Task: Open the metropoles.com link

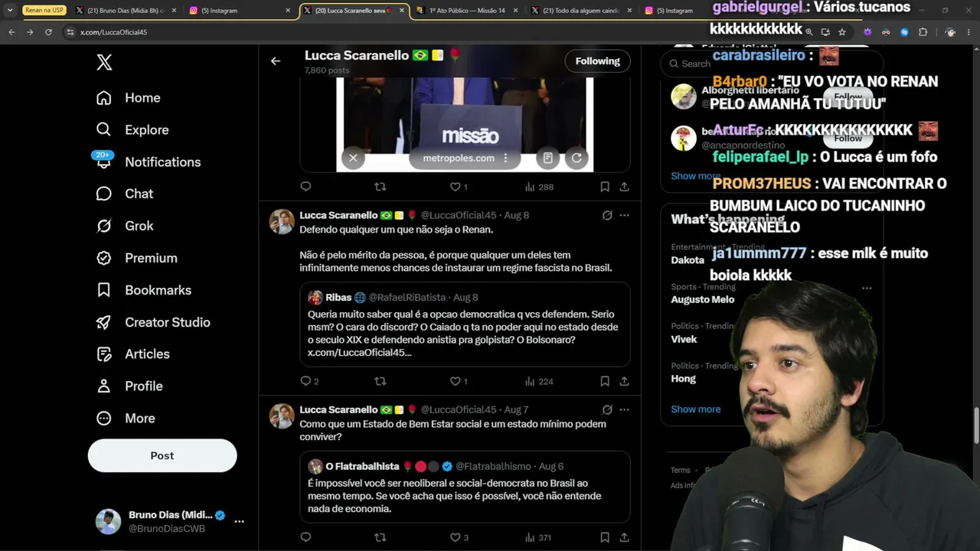Action: 459,158
